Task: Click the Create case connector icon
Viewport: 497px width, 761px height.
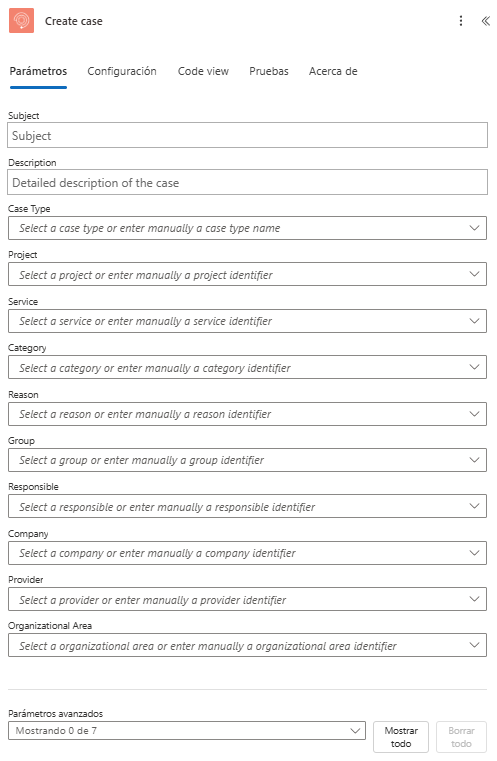Action: [x=21, y=20]
